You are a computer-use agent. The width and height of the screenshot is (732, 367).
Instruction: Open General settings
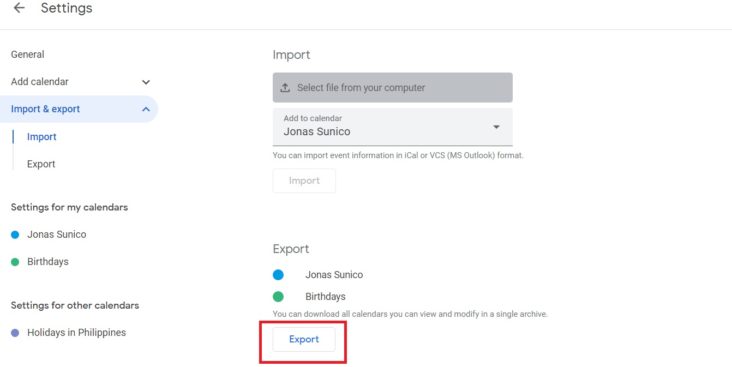pyautogui.click(x=28, y=54)
